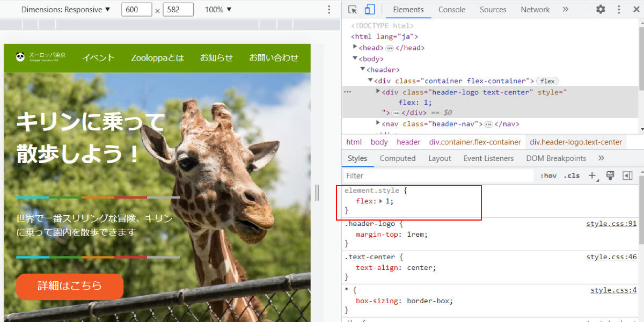Expand the header-logo div node
Image resolution: width=644 pixels, height=322 pixels.
coord(378,91)
